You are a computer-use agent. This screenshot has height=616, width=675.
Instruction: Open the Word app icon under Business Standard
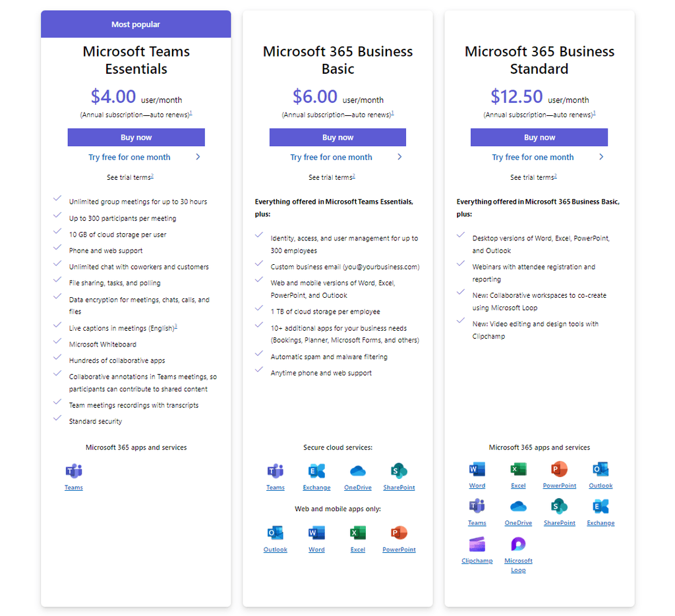pyautogui.click(x=477, y=471)
